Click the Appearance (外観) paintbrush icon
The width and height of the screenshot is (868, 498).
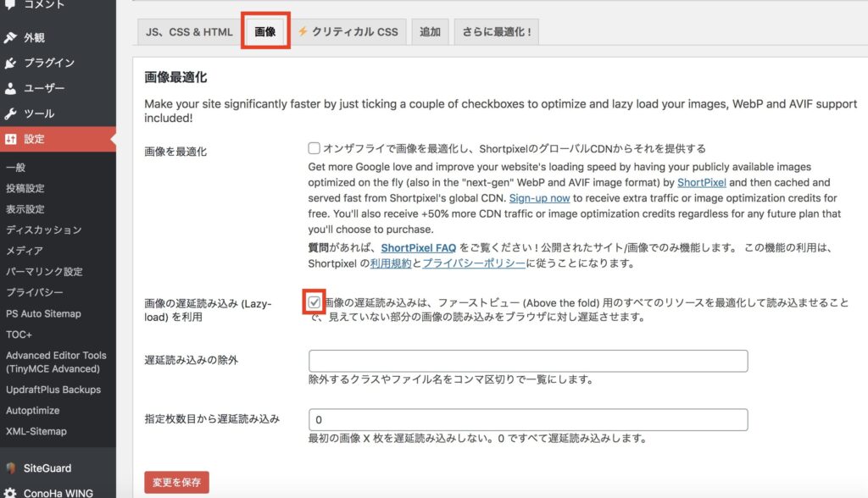(10, 37)
